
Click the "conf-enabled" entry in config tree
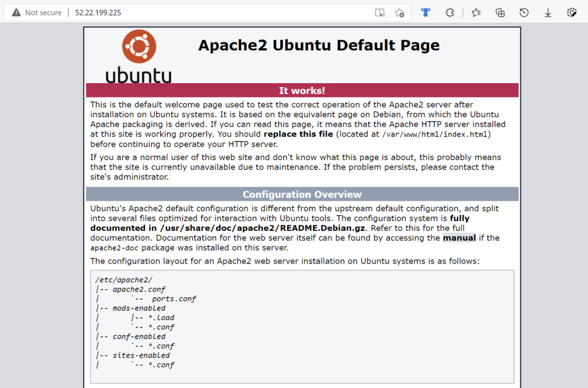click(x=139, y=337)
